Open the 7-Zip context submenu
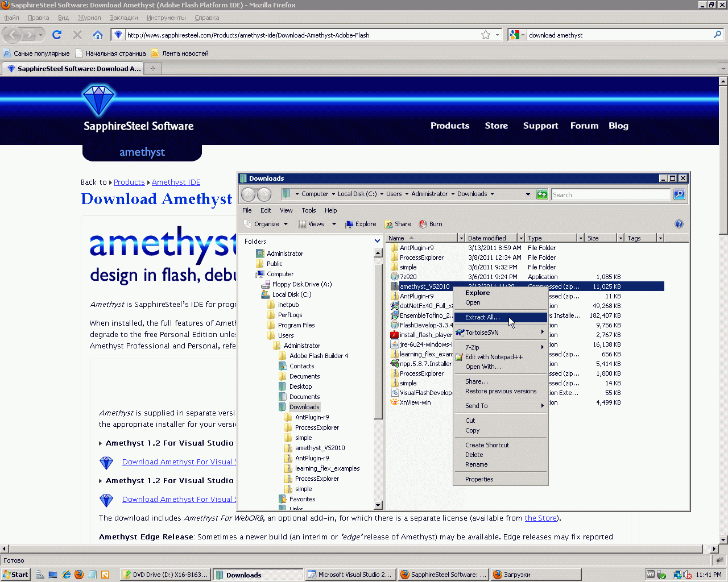This screenshot has height=582, width=728. (500, 347)
